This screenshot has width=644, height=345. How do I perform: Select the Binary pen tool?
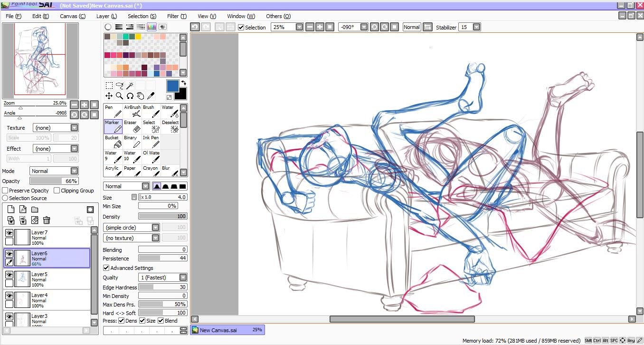pyautogui.click(x=132, y=142)
